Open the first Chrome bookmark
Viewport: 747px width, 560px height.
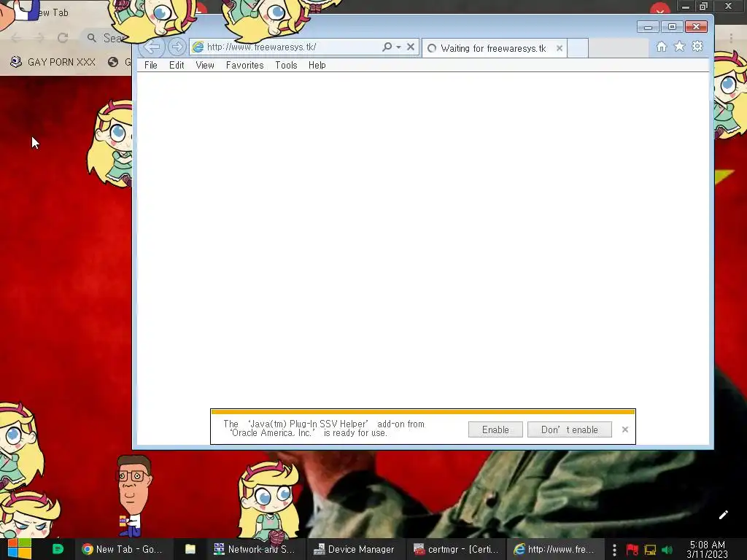click(x=53, y=62)
